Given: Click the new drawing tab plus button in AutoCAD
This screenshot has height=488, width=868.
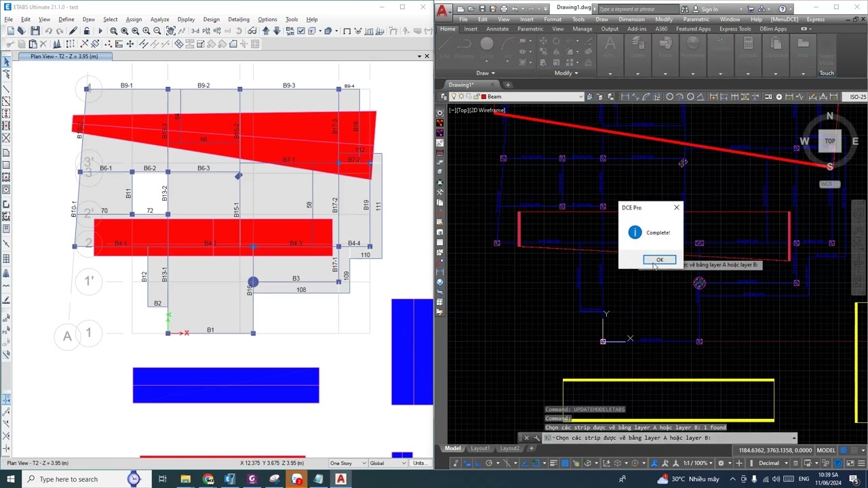Looking at the screenshot, I should click(507, 85).
